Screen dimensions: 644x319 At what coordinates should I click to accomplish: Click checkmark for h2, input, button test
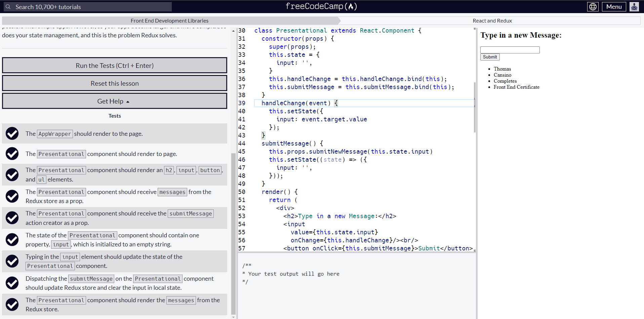point(12,175)
